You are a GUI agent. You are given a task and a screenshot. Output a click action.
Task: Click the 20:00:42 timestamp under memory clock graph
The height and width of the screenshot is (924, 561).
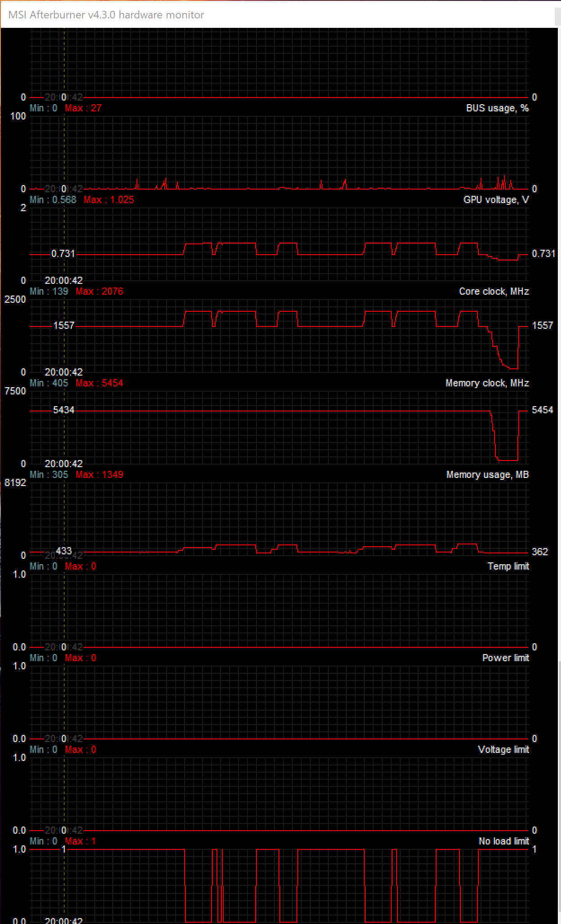click(64, 464)
